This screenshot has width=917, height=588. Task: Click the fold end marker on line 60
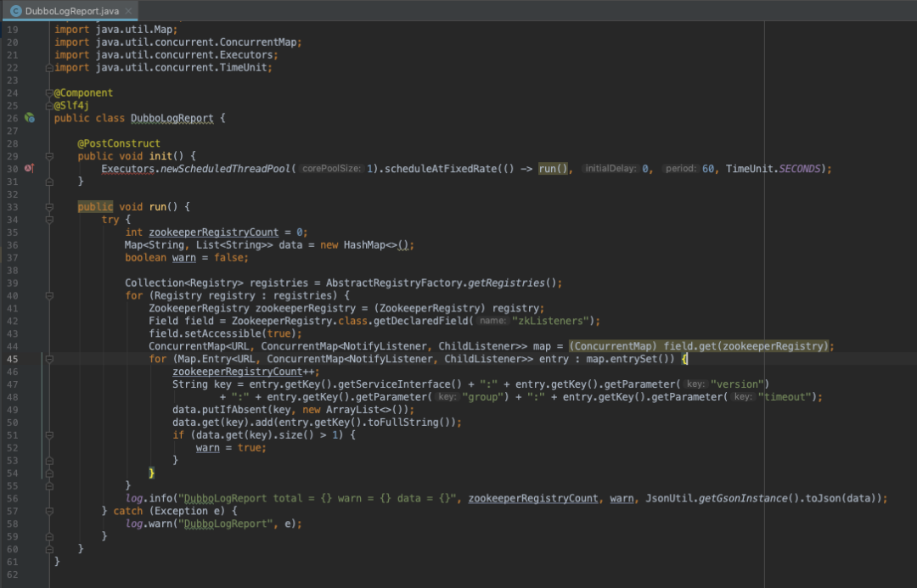tap(49, 550)
